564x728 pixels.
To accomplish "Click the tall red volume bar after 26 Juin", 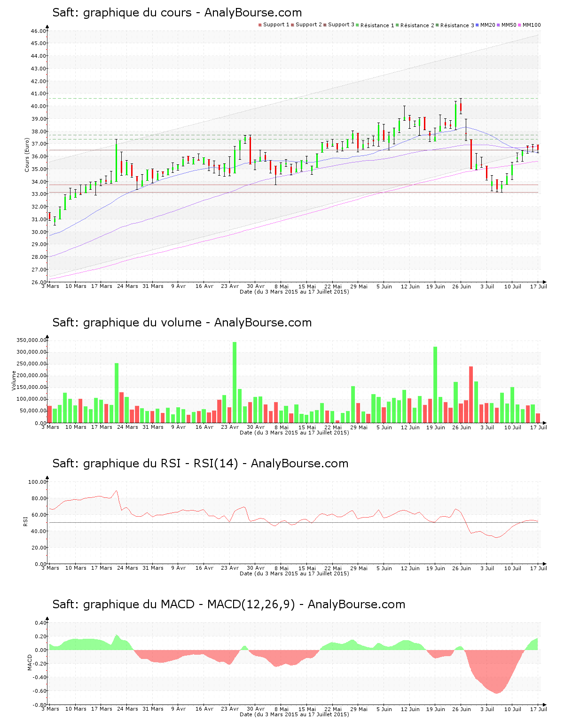I will [x=471, y=395].
